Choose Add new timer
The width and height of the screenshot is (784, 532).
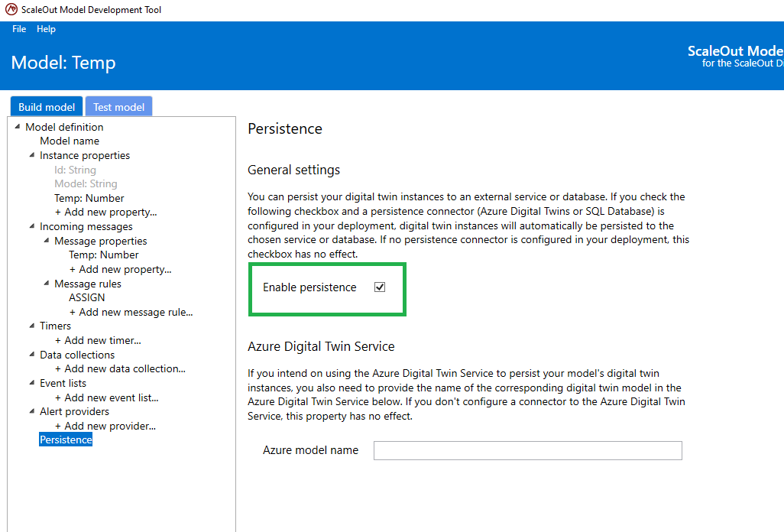click(x=98, y=340)
